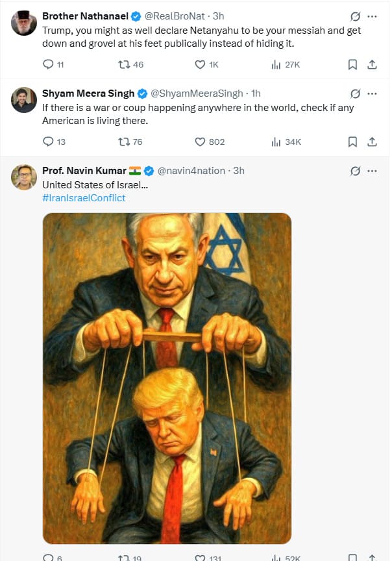Open the more options menu on Brother Nathanael's tweet
Viewport: 392px width, 561px height.
click(372, 16)
